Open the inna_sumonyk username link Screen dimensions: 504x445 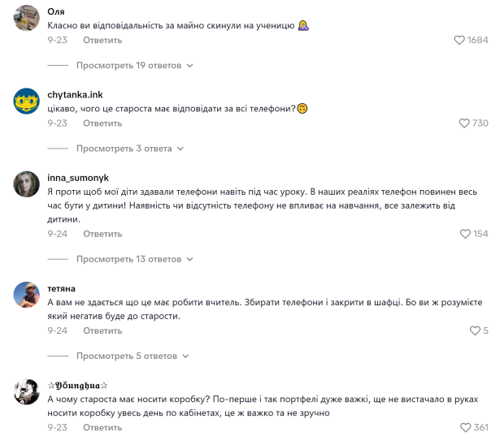click(80, 177)
